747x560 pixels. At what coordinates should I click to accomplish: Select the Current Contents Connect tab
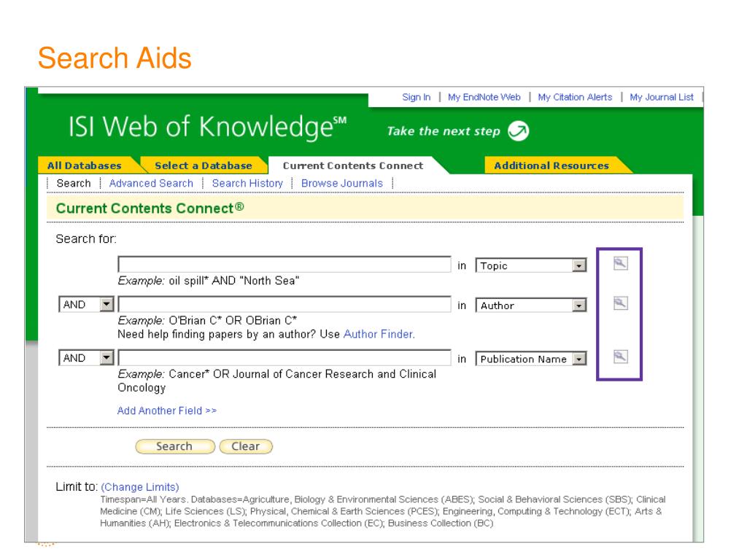click(x=353, y=166)
